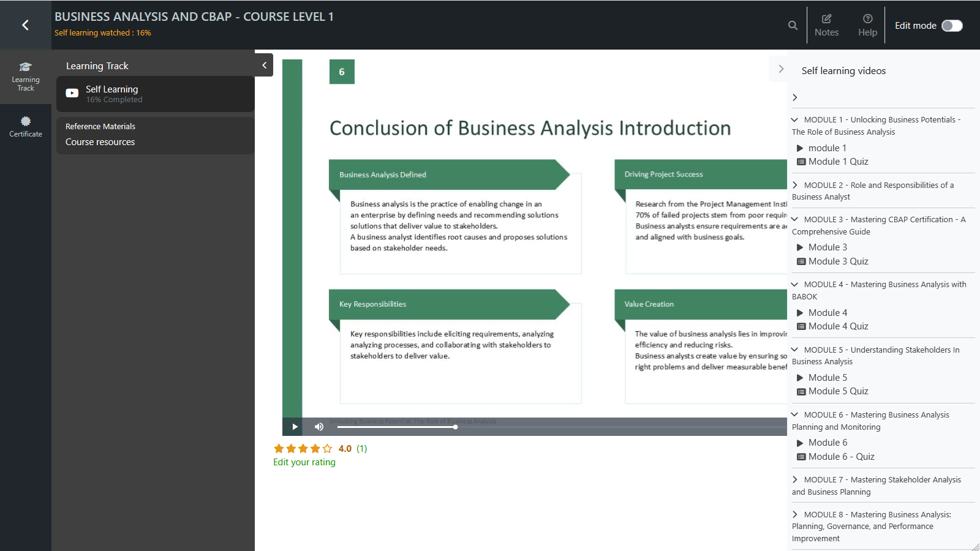
Task: Click the fifth empty rating star
Action: (x=327, y=448)
